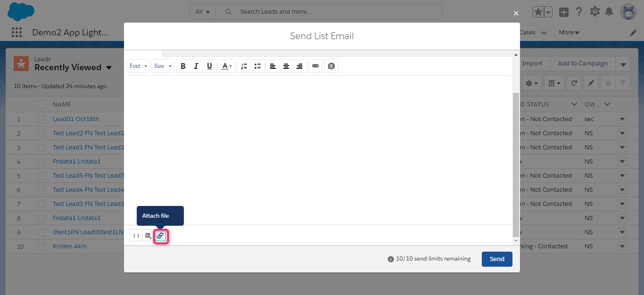The height and width of the screenshot is (295, 644).
Task: Open the Test Lead5 FN lead link
Action: tap(88, 176)
